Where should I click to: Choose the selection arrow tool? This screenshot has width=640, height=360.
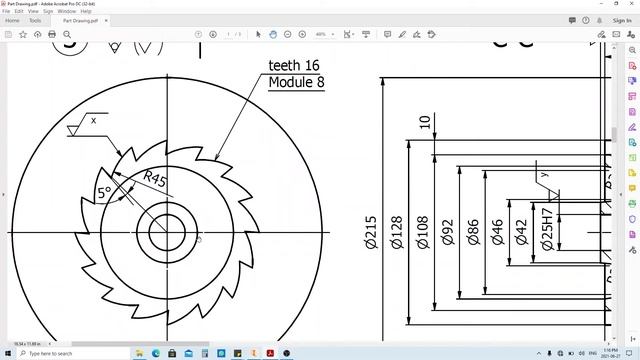tap(258, 35)
